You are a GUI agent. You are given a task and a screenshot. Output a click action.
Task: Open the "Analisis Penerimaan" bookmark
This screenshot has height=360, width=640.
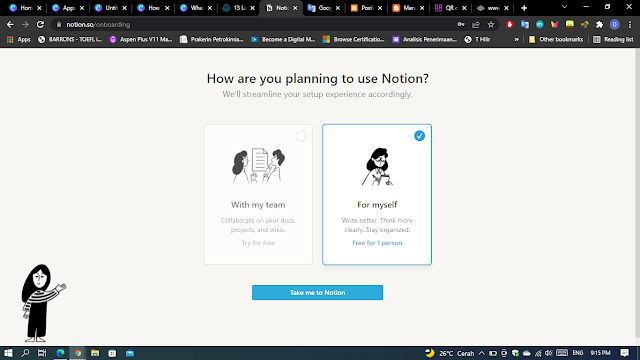tap(424, 39)
